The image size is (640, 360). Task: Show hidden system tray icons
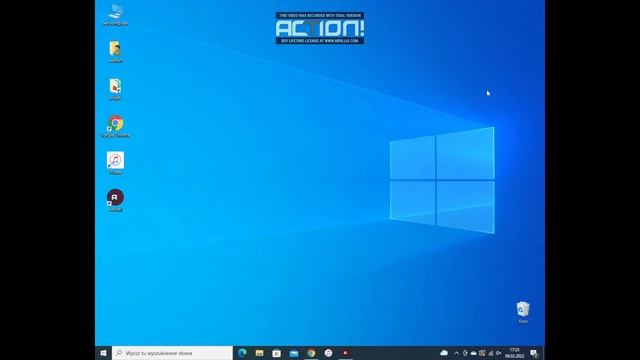pyautogui.click(x=456, y=353)
